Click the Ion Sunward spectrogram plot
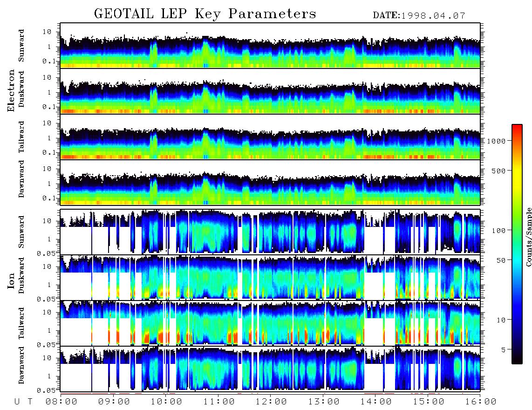Image resolution: width=532 pixels, height=410 pixels. [270, 232]
